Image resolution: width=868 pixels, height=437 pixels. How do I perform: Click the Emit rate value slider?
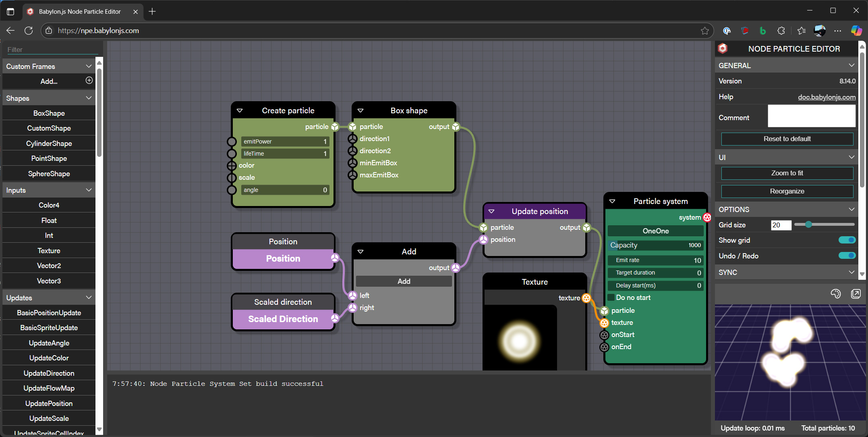[x=655, y=260]
